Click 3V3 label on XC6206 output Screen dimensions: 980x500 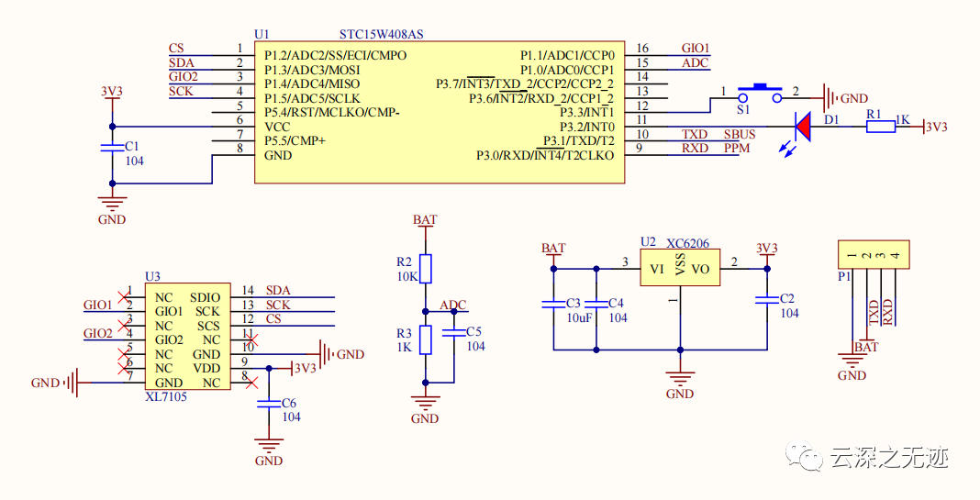pyautogui.click(x=767, y=248)
